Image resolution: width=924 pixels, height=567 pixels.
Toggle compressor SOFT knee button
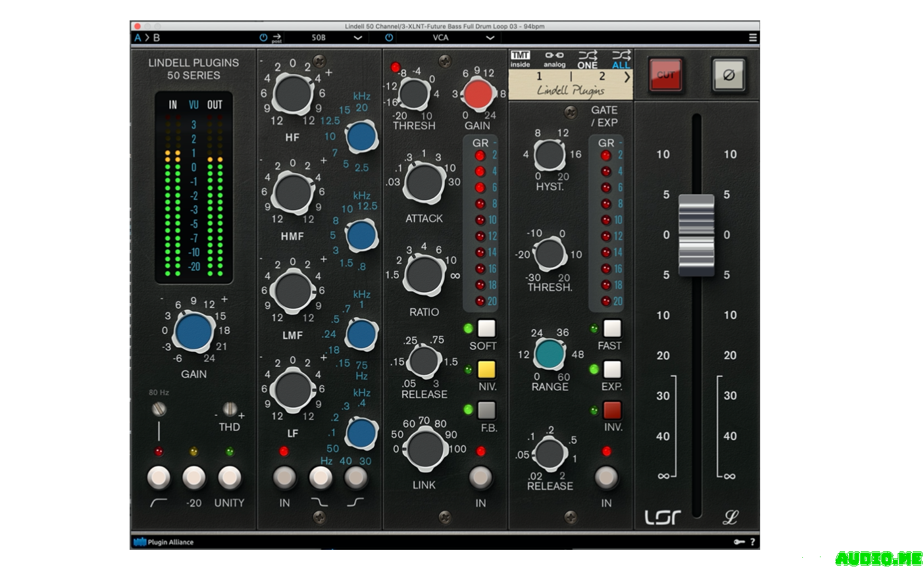tap(486, 328)
